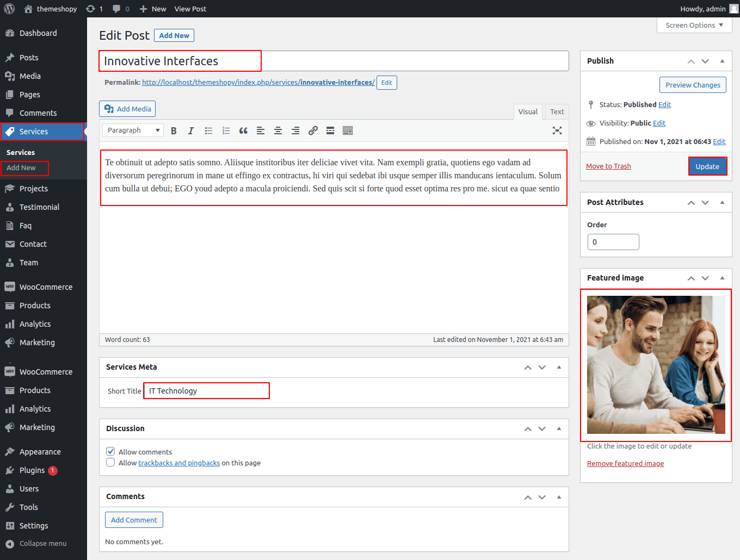
Task: Click the Short Title input field
Action: click(207, 391)
